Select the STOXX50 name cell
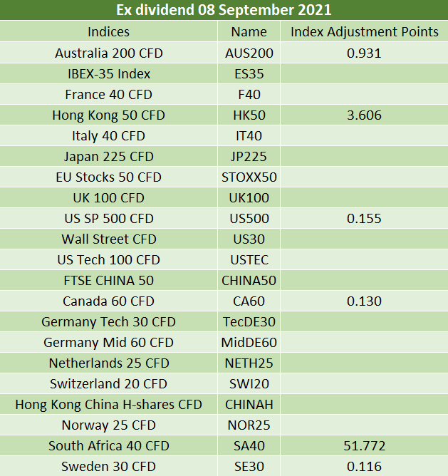Image resolution: width=448 pixels, height=476 pixels. click(x=249, y=177)
